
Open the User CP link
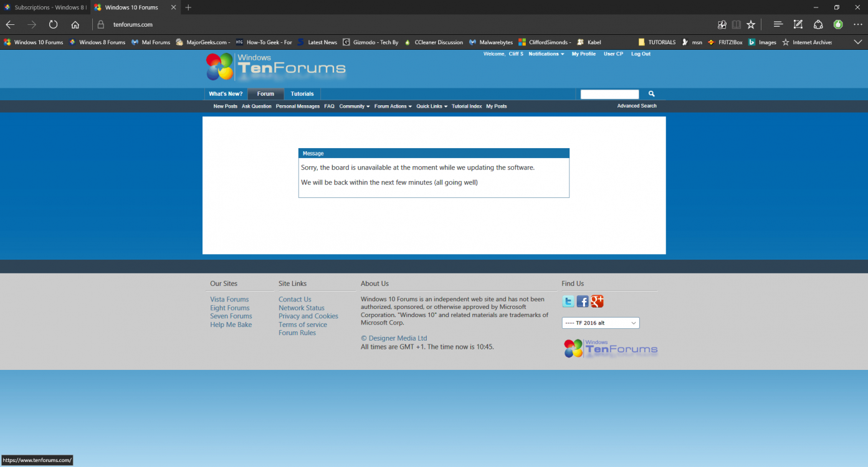pyautogui.click(x=613, y=54)
